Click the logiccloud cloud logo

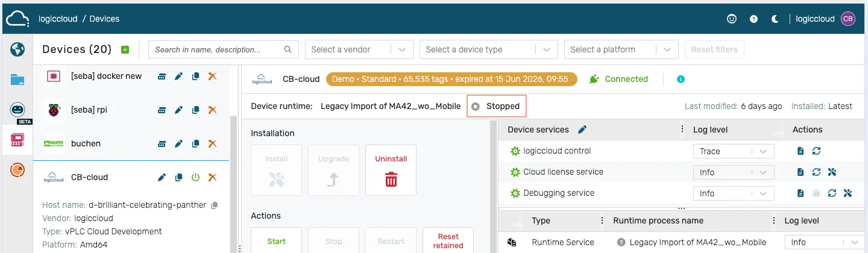pyautogui.click(x=17, y=19)
